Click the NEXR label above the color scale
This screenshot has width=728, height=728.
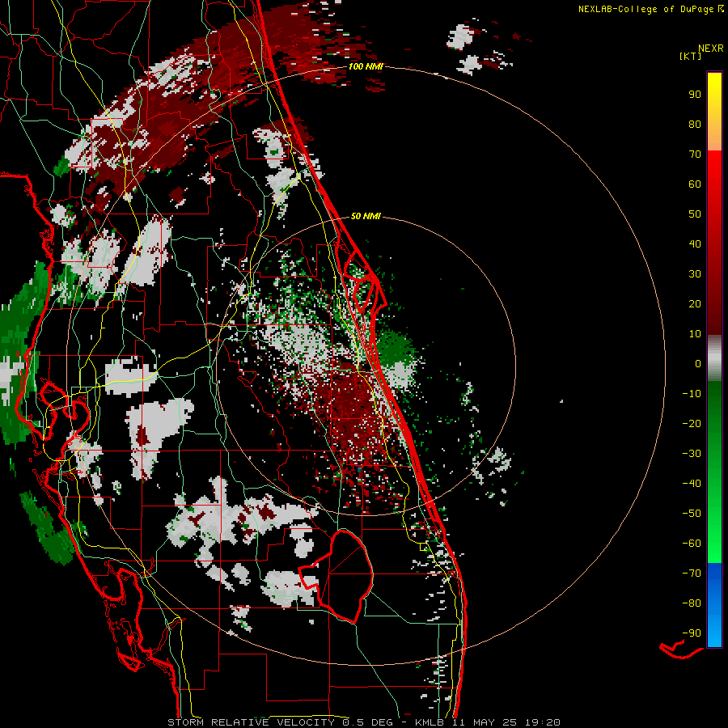[710, 49]
